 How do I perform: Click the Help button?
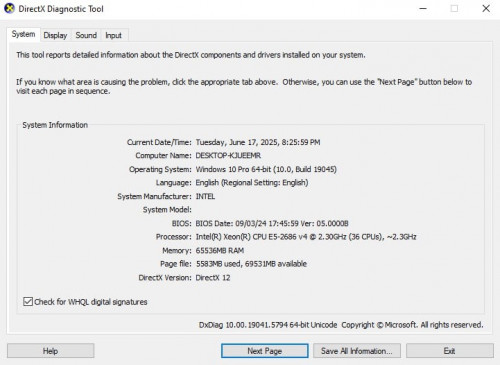tap(50, 351)
